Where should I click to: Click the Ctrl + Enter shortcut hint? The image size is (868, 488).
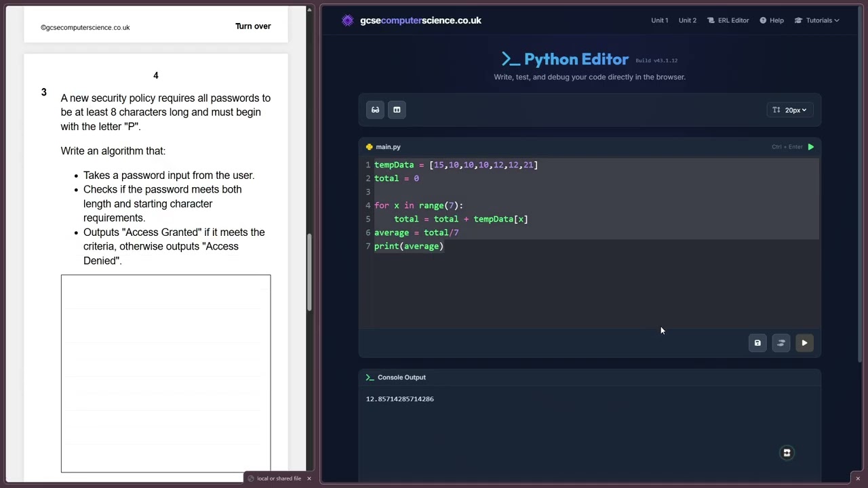(787, 147)
